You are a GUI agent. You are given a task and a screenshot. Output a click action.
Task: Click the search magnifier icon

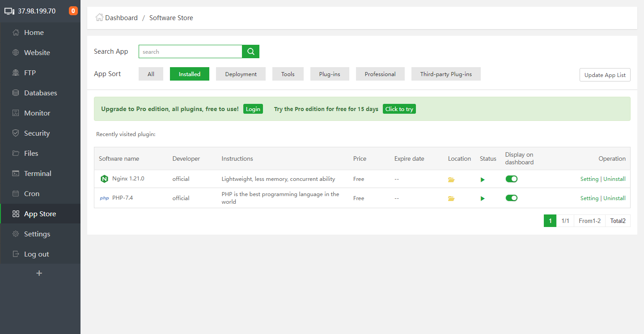coord(250,51)
